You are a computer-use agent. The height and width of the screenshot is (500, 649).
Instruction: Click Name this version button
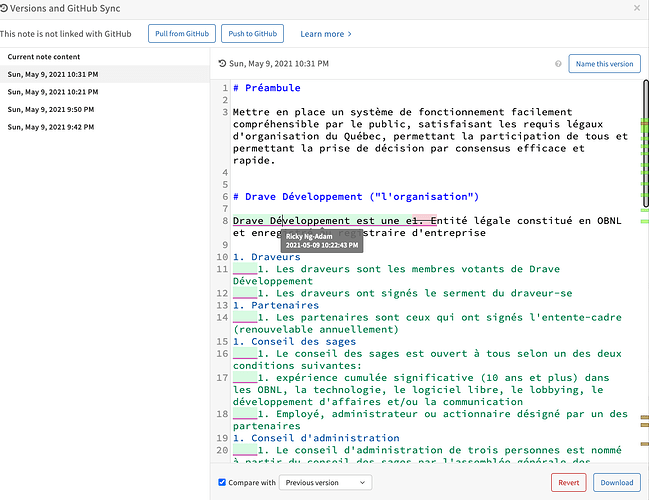(x=604, y=64)
